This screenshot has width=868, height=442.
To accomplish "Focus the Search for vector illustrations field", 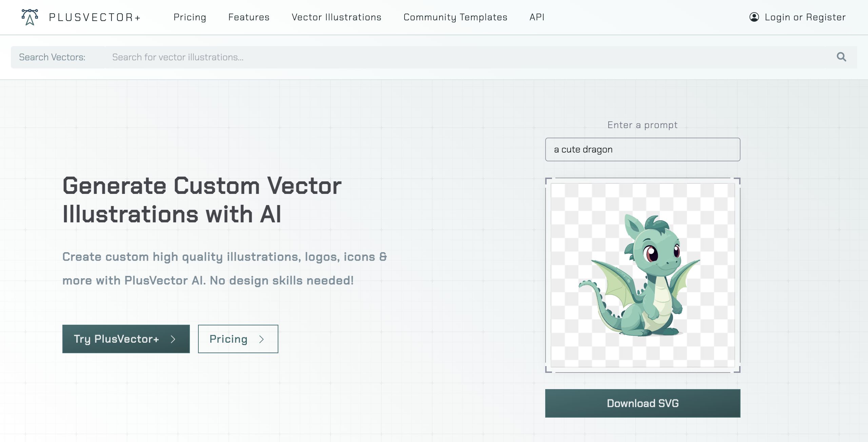I will pos(468,57).
